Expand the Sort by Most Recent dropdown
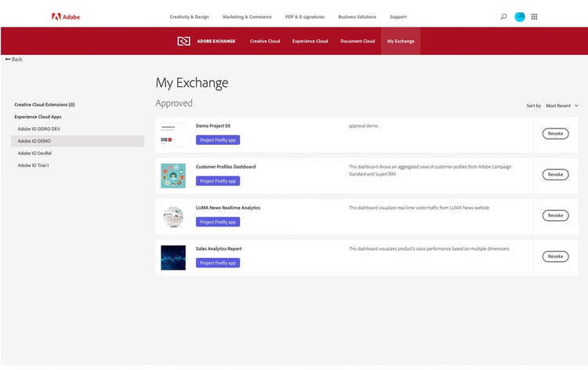 click(x=561, y=105)
